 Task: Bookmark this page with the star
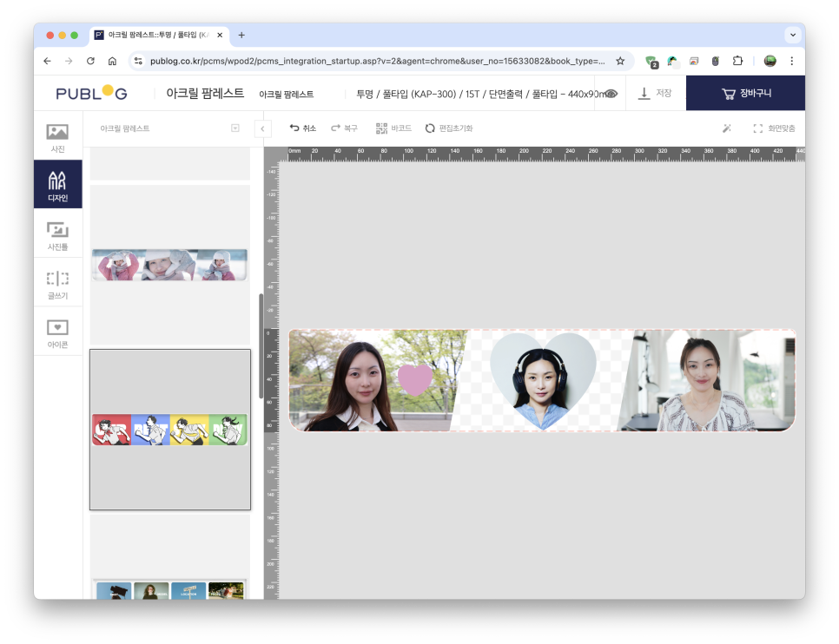tap(620, 61)
